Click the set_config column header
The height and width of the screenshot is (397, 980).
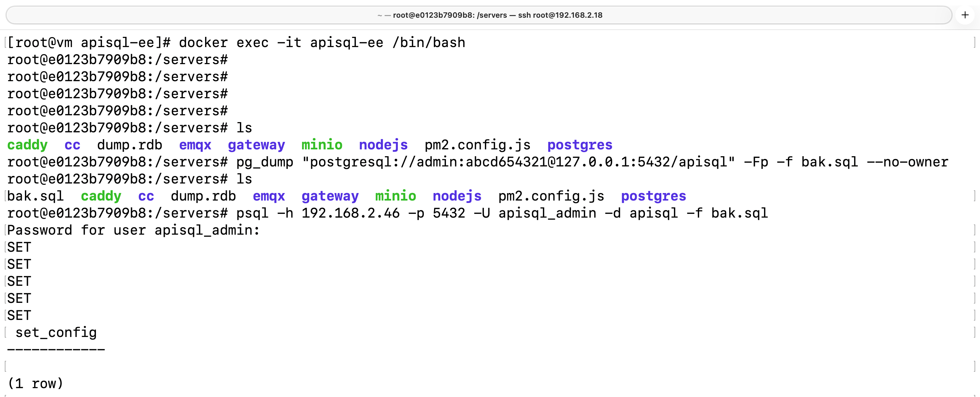(x=56, y=333)
